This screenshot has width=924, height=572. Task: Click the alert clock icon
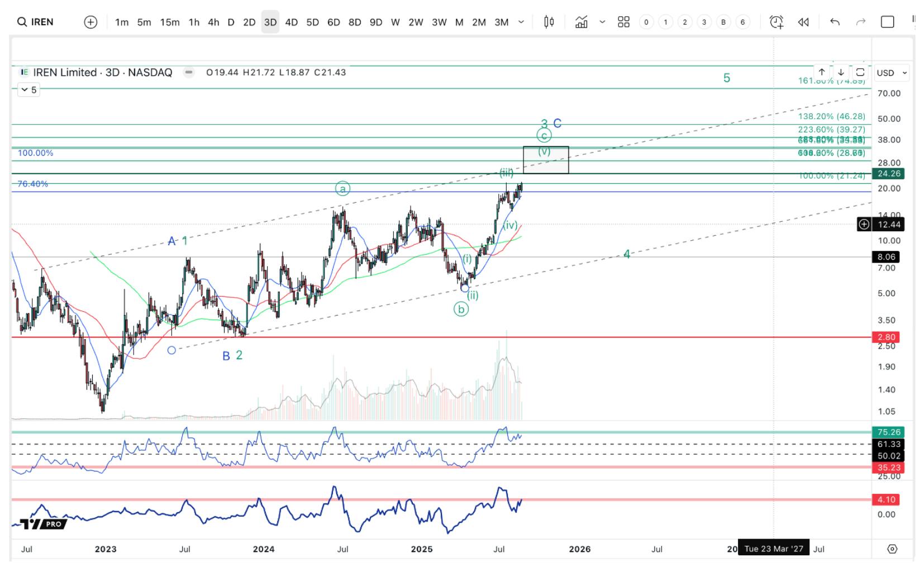point(777,22)
